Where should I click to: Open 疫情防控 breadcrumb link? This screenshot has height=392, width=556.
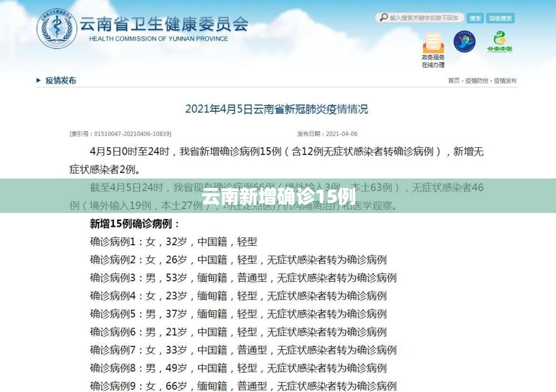476,81
